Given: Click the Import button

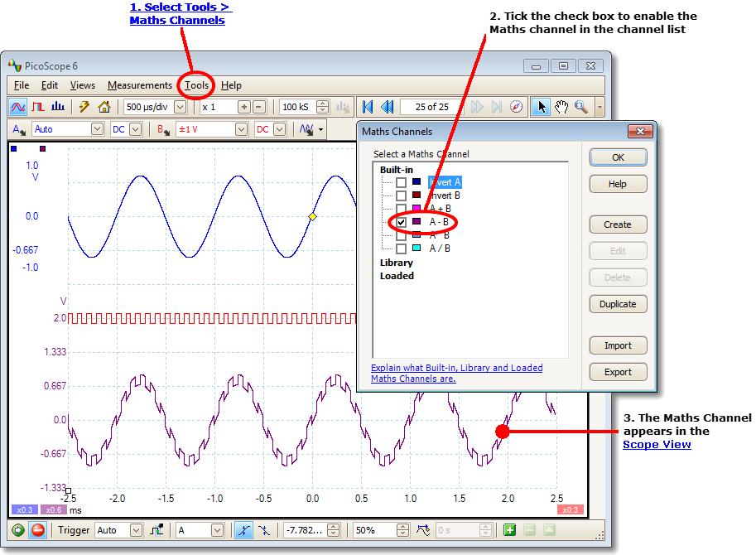Looking at the screenshot, I should [x=618, y=345].
